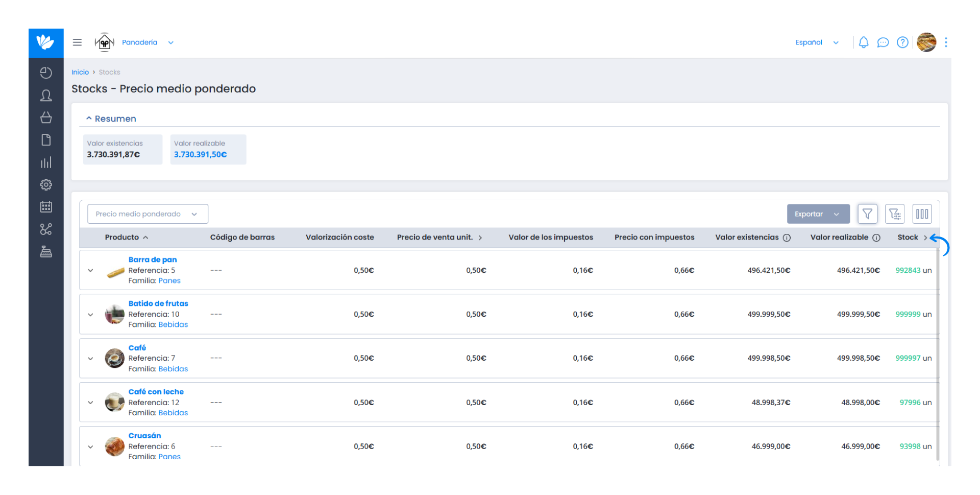Open the cash register icon in sidebar
Viewport: 980px width, 495px height.
46,251
